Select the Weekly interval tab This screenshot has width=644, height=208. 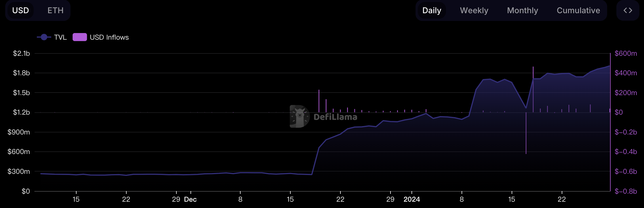tap(474, 11)
